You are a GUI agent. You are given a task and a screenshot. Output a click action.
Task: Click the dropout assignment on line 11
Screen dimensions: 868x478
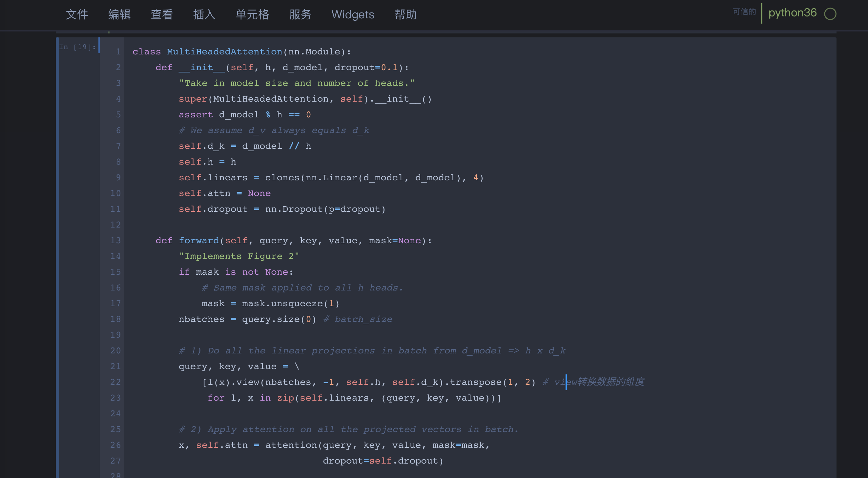coord(282,209)
